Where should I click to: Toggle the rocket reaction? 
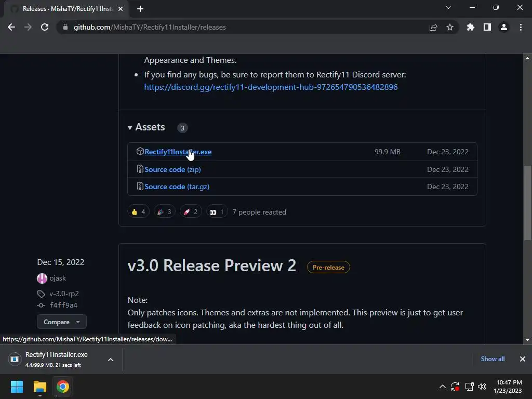coord(191,212)
